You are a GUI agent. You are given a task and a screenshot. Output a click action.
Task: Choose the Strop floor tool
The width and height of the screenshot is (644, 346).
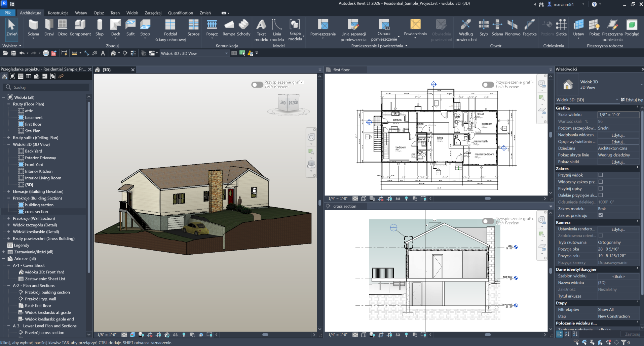(145, 28)
